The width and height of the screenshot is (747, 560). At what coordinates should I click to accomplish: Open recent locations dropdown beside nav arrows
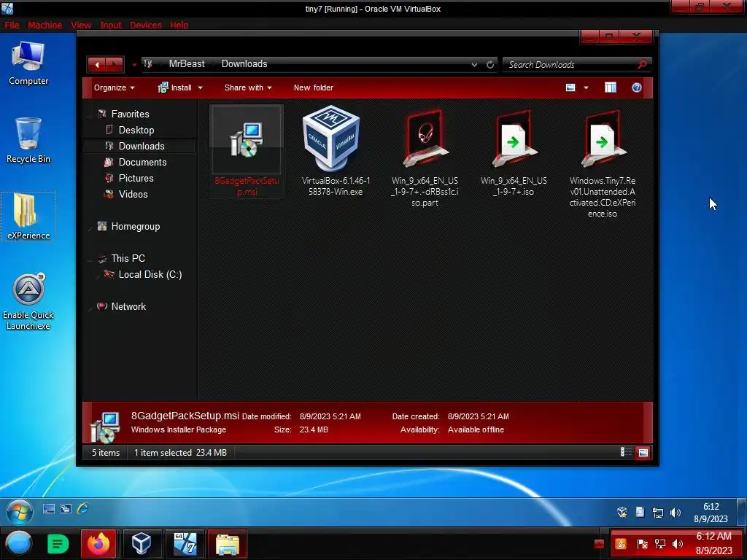pos(134,64)
